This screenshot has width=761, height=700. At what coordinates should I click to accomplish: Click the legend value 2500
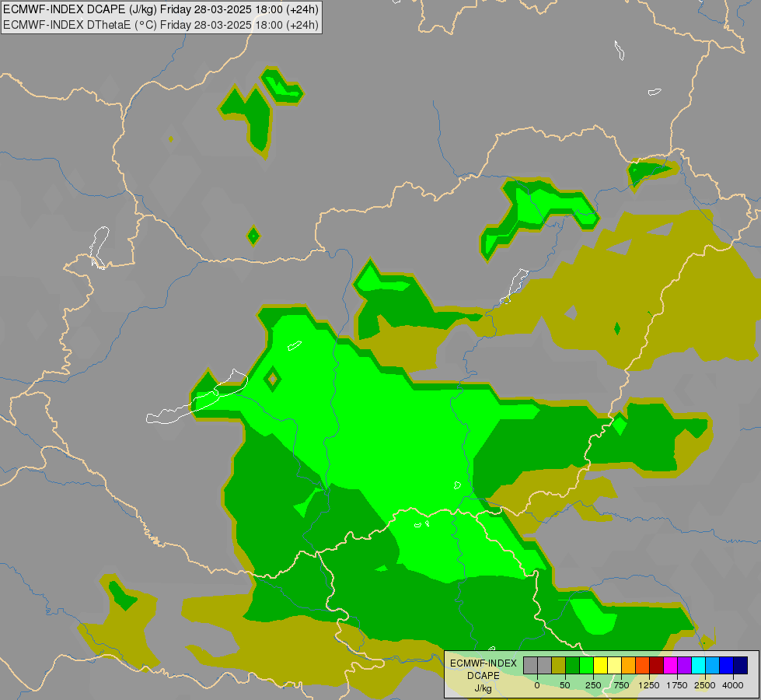point(705,685)
